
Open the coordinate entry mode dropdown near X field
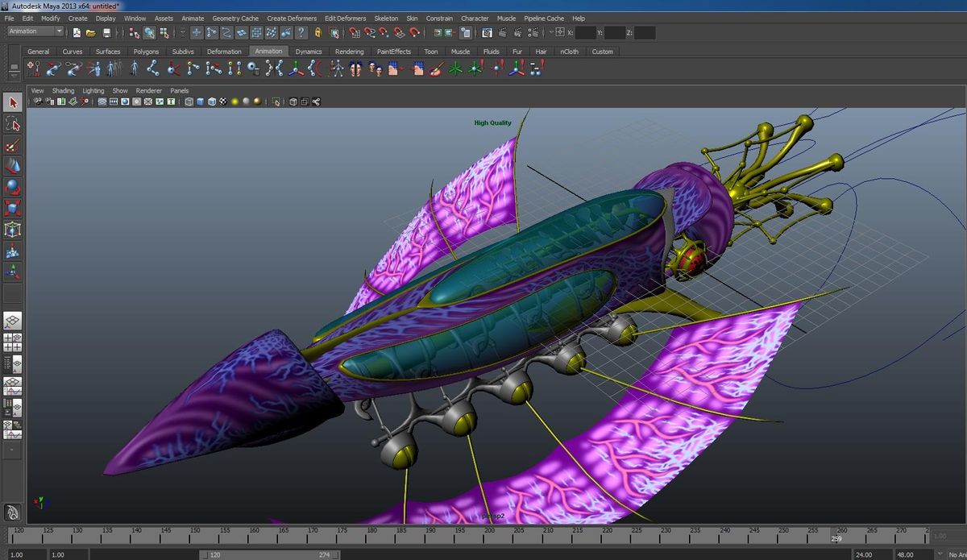[551, 32]
